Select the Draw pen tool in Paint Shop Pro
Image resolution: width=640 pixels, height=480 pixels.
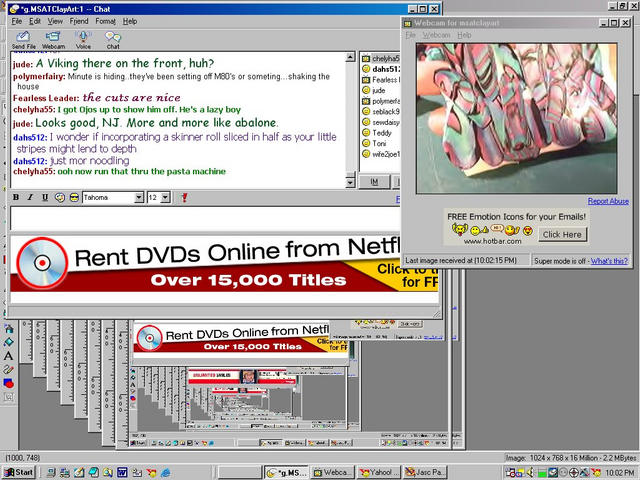(x=9, y=369)
